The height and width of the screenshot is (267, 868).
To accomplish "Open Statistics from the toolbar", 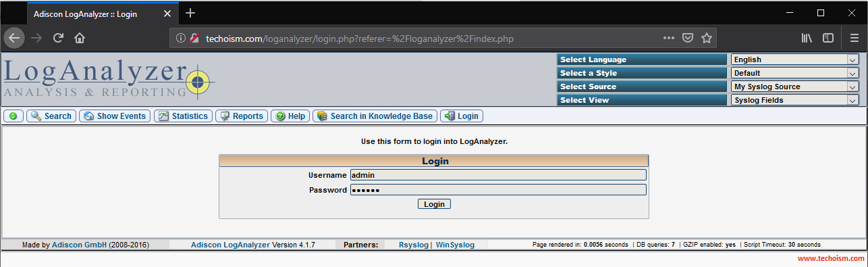I will (183, 116).
